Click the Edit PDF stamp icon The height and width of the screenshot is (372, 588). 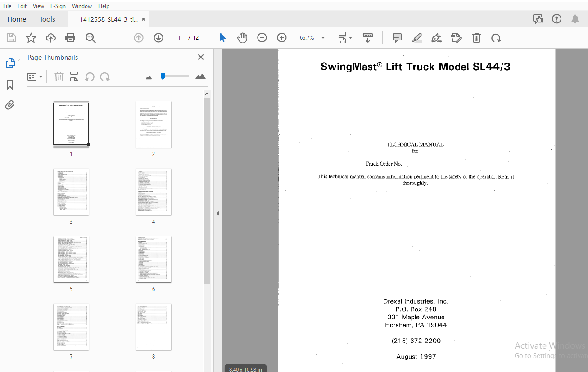coord(457,38)
